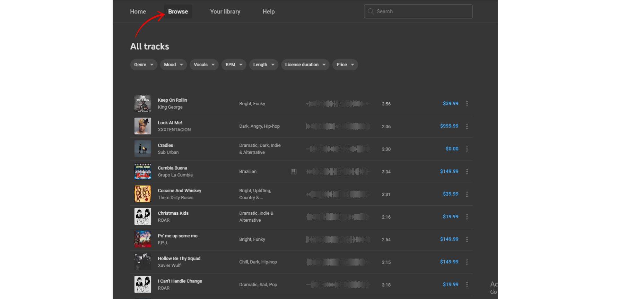Click the Look At Me! album cover

pos(143,126)
